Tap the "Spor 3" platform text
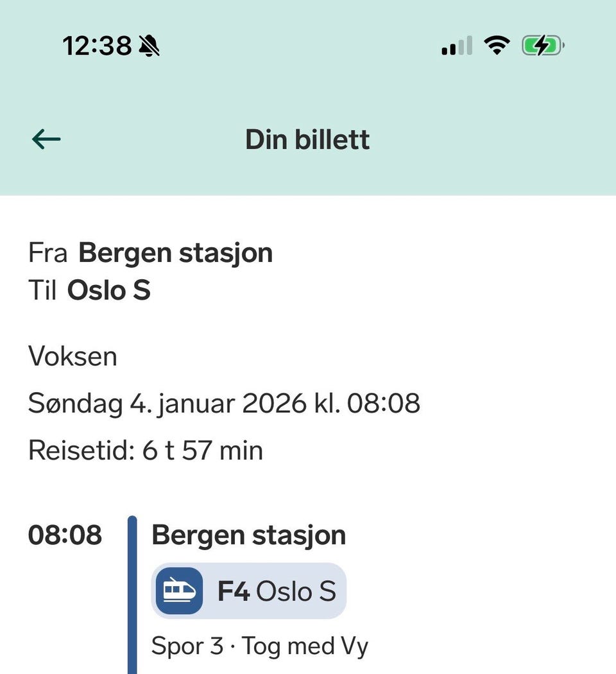The image size is (616, 674). tap(187, 646)
